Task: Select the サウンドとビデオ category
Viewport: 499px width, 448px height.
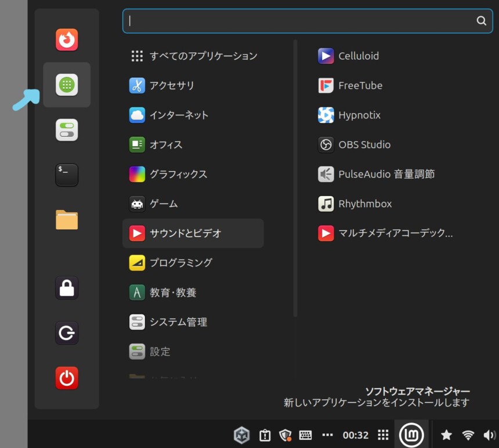Action: (x=193, y=233)
